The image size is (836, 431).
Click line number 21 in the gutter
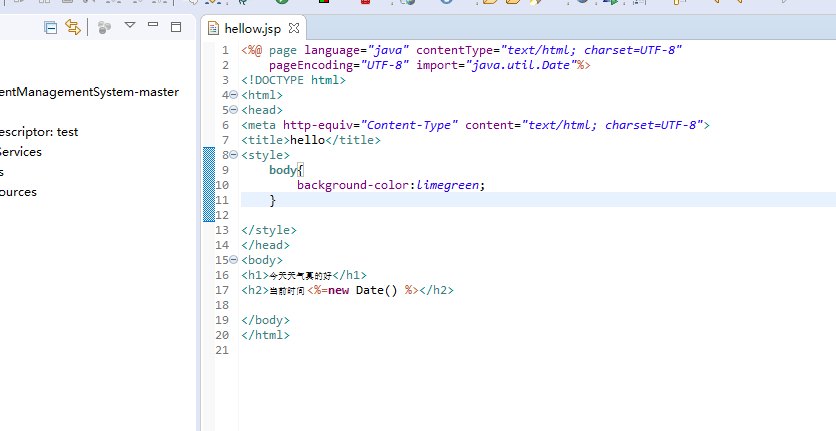coord(222,350)
